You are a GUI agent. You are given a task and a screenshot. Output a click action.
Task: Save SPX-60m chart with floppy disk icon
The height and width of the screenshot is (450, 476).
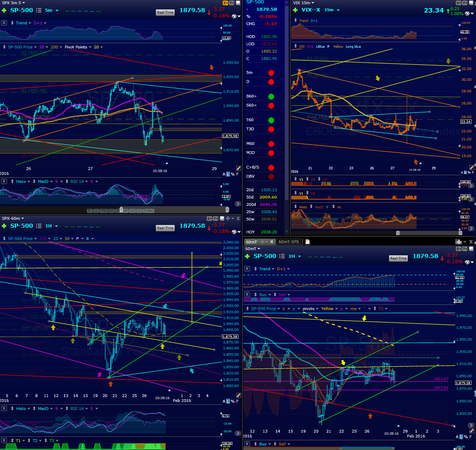[222, 218]
